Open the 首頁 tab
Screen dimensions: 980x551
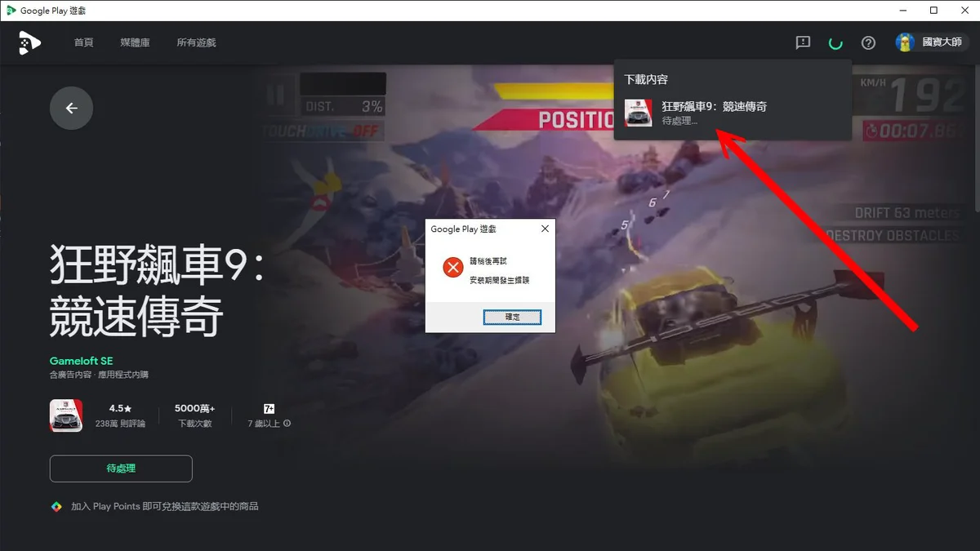coord(83,42)
